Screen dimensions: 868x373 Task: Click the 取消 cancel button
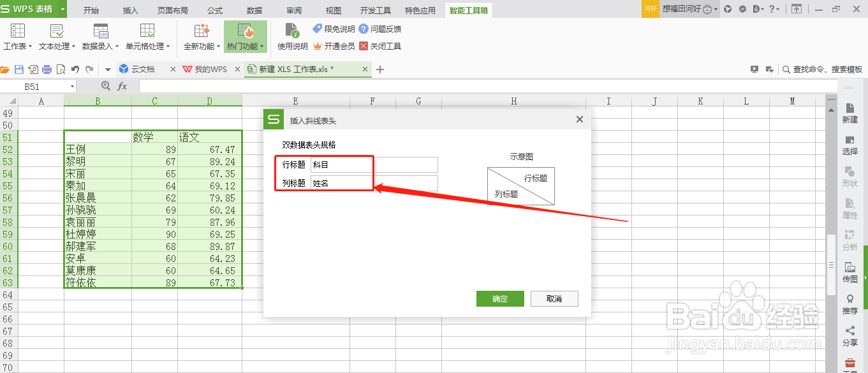(554, 298)
